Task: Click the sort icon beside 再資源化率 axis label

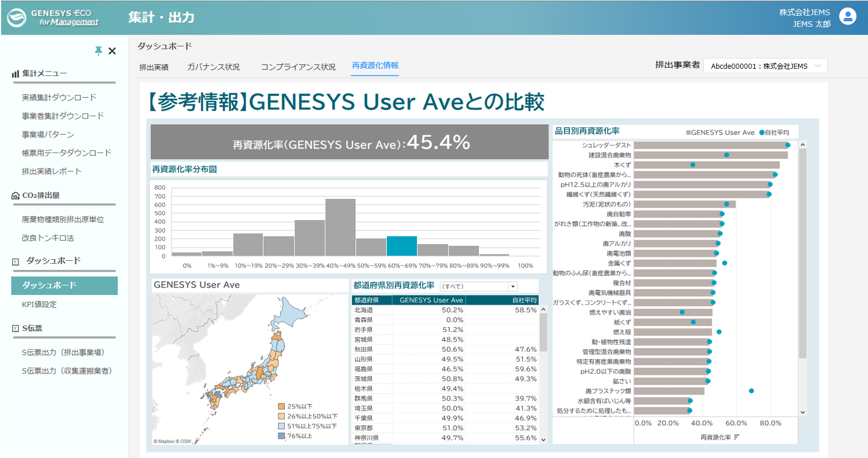Action: [737, 437]
